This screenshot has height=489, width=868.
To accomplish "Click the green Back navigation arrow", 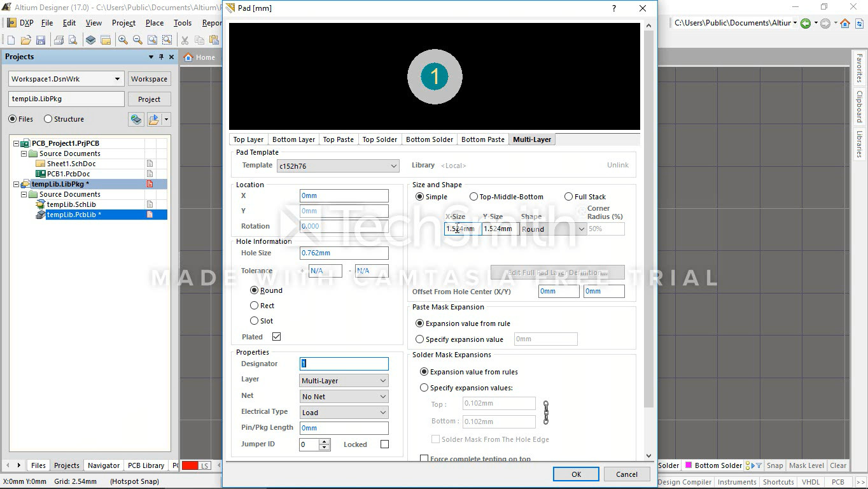I will click(806, 23).
